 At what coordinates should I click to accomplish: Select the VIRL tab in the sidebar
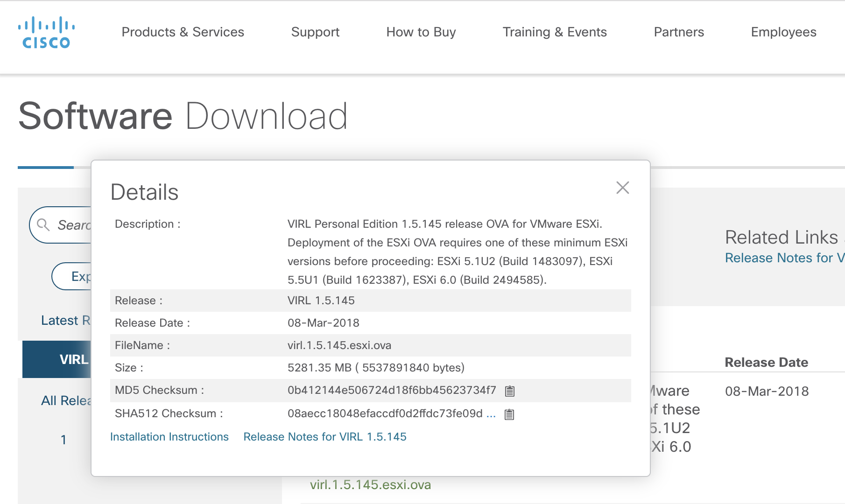[73, 359]
